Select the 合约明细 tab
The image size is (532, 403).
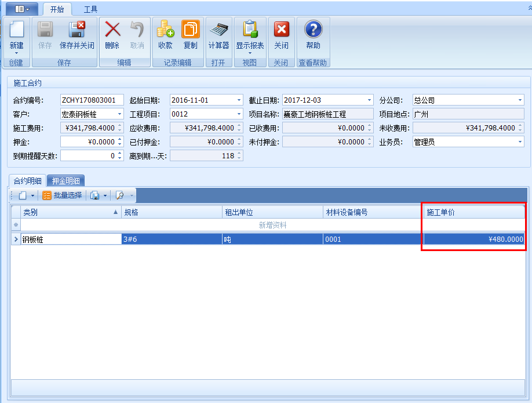click(27, 180)
